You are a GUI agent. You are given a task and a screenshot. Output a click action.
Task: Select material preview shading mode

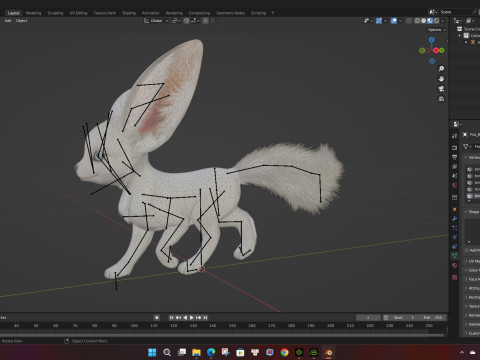(x=430, y=21)
